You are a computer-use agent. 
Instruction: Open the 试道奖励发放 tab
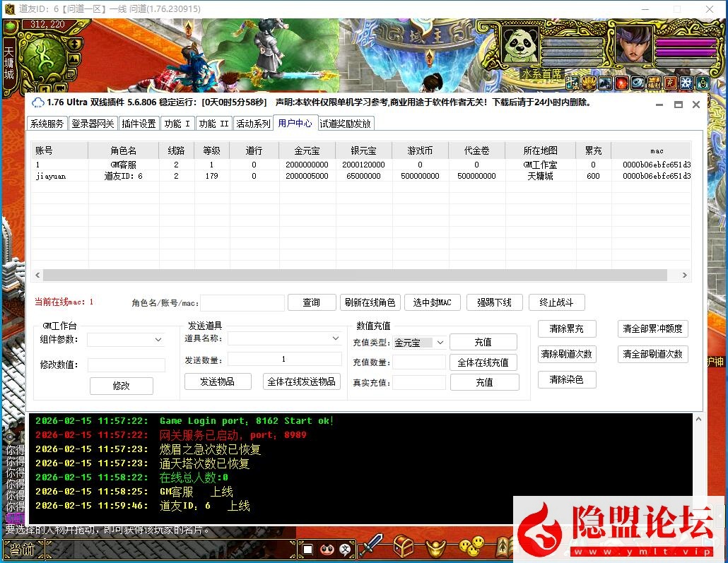pyautogui.click(x=346, y=124)
